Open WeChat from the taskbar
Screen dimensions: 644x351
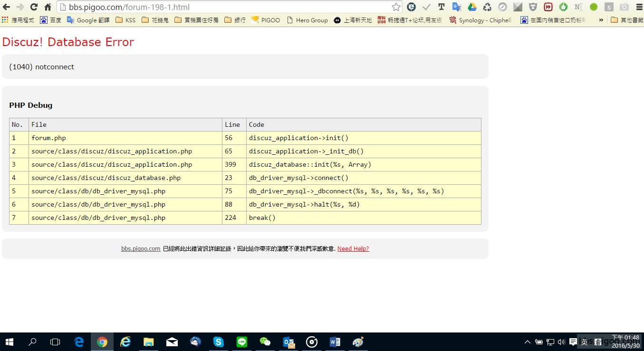pos(265,342)
